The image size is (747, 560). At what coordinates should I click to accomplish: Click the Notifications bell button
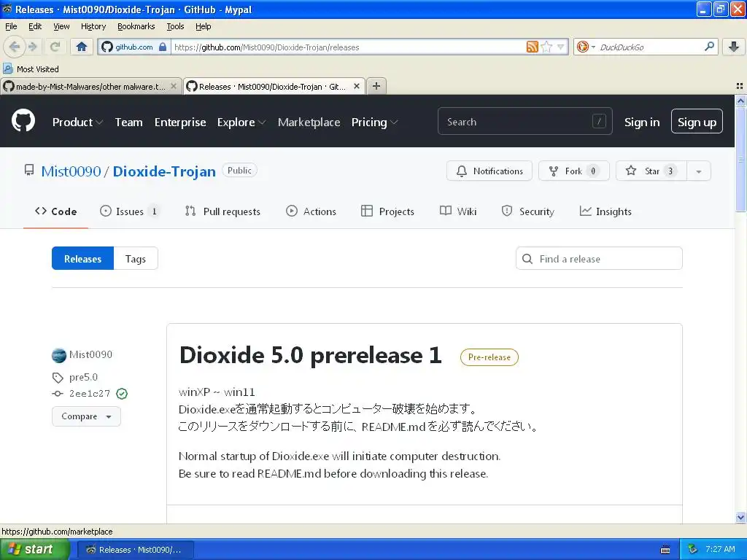click(489, 171)
